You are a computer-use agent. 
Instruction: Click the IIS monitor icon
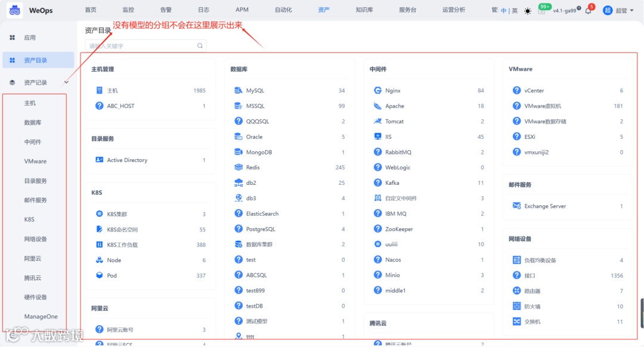(377, 137)
